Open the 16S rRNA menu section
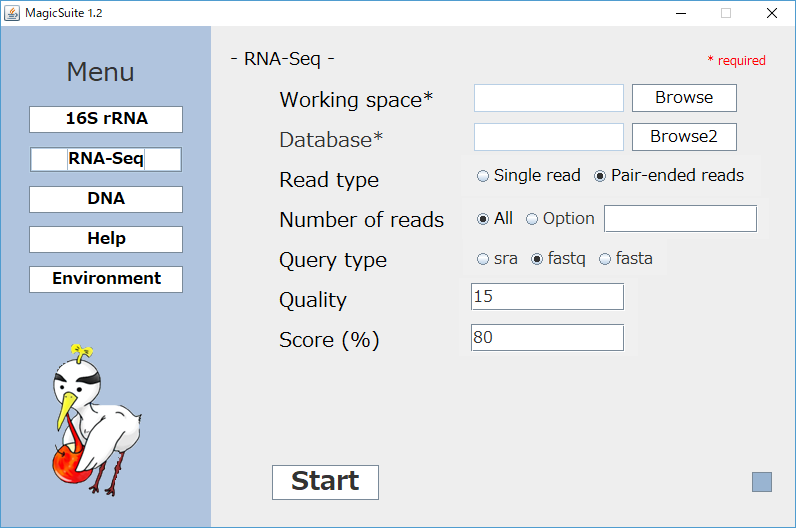The image size is (796, 528). point(106,119)
